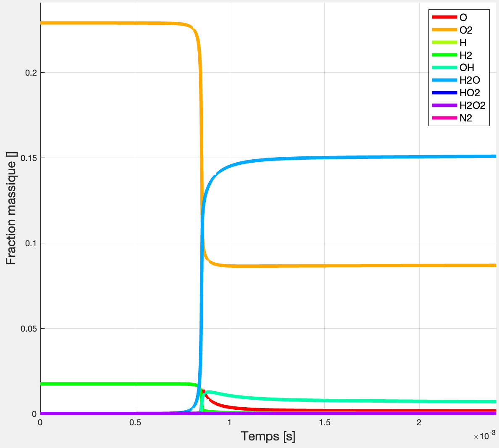Click the 0.2 y-axis tick label
The height and width of the screenshot is (448, 499).
click(30, 73)
